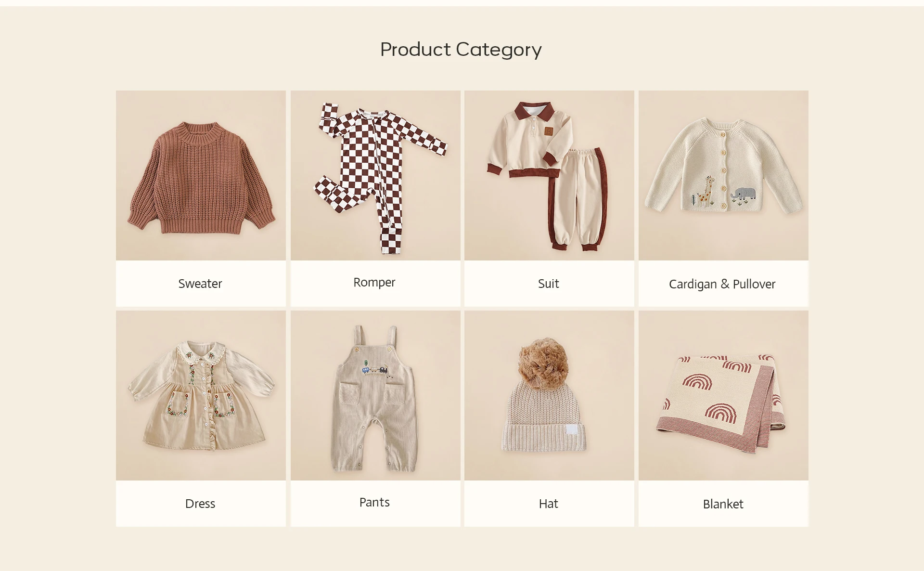Open the Cardigan & Pullover category link
Image resolution: width=924 pixels, height=571 pixels.
pyautogui.click(x=722, y=284)
